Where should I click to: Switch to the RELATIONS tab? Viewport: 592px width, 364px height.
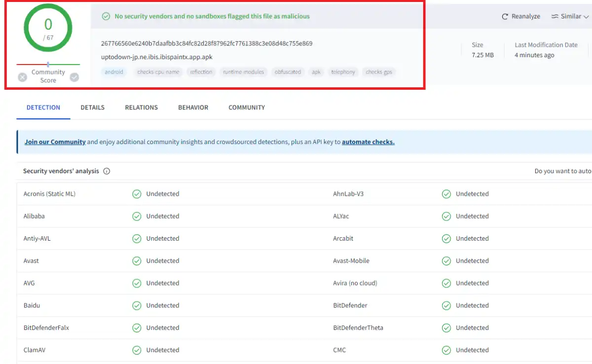[142, 108]
